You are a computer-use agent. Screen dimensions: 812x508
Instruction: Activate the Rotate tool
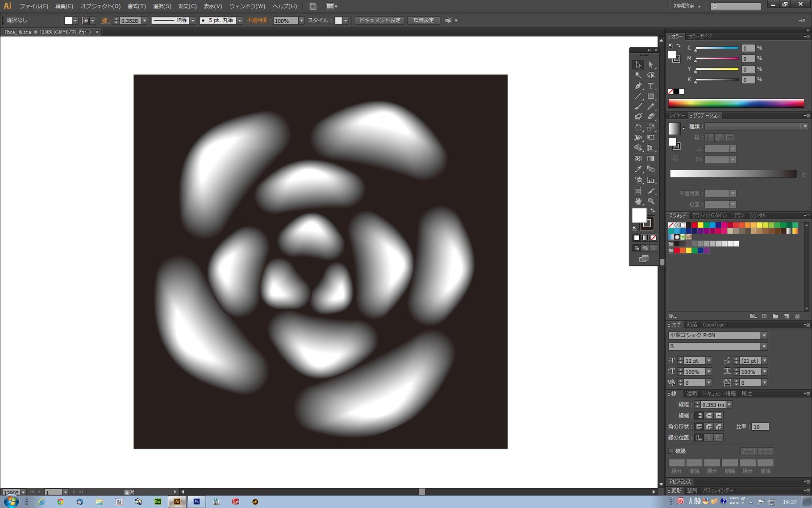[638, 127]
